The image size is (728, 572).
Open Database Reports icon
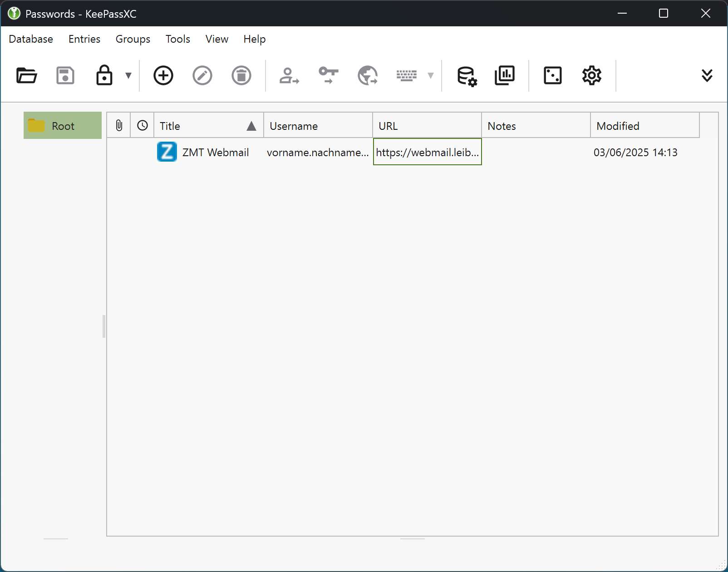pyautogui.click(x=505, y=75)
